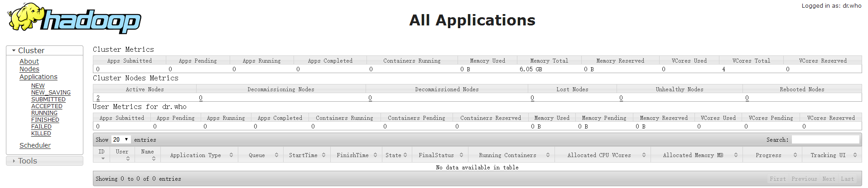The width and height of the screenshot is (868, 188).
Task: Open the About cluster link
Action: pyautogui.click(x=29, y=61)
